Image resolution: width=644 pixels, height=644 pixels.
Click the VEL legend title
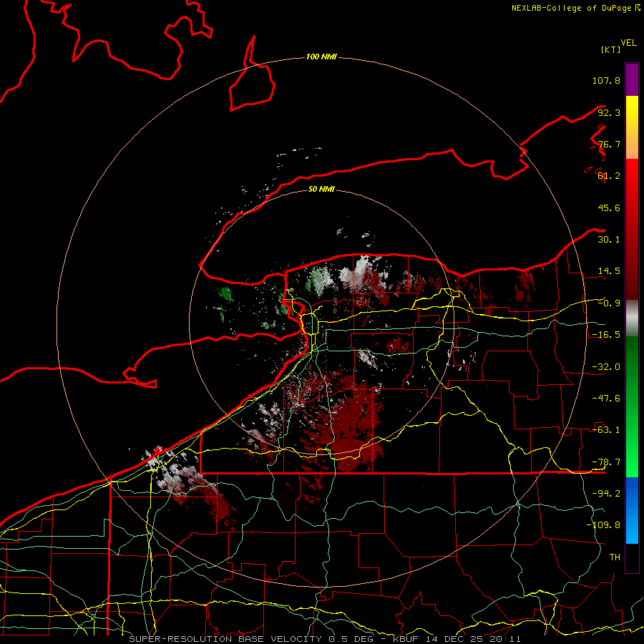(628, 43)
